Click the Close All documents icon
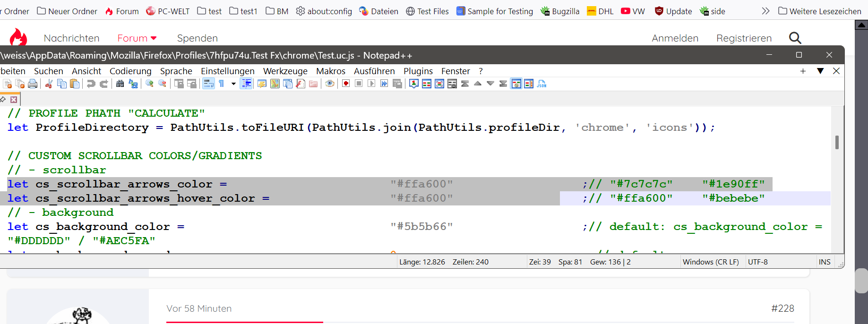The image size is (868, 324). coord(20,84)
